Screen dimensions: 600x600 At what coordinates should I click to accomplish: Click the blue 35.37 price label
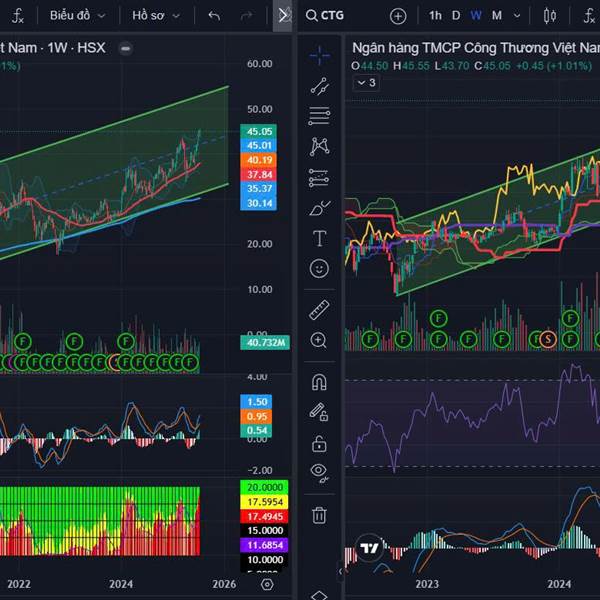259,189
